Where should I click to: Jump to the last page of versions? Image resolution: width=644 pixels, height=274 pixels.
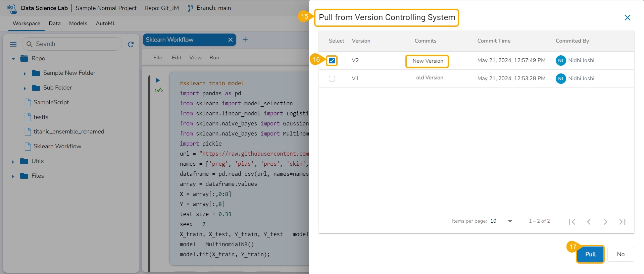(x=622, y=222)
